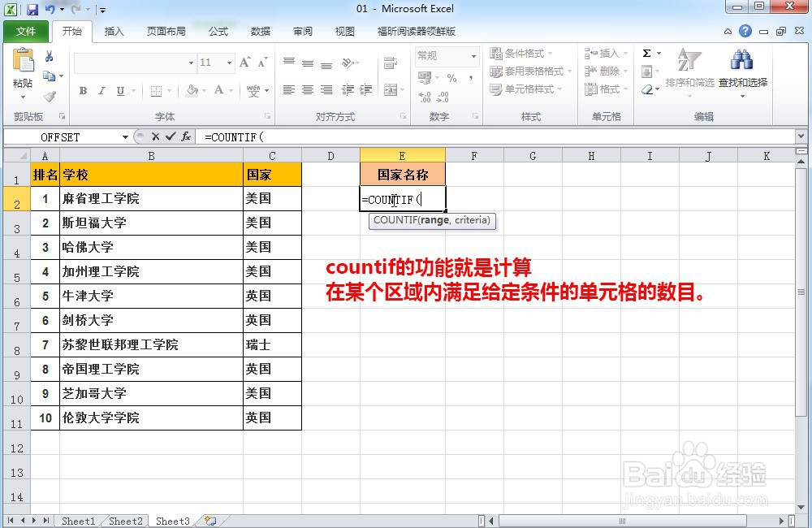This screenshot has height=528, width=812.
Task: Click the Merge and Center icon
Action: point(391,89)
